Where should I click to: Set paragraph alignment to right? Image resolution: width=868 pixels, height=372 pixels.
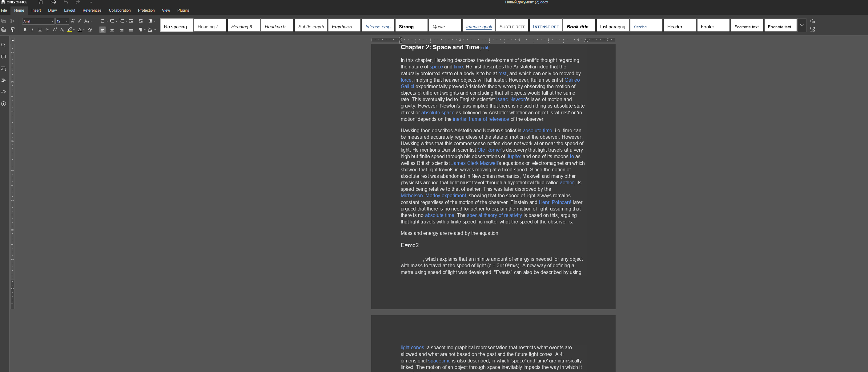tap(122, 30)
